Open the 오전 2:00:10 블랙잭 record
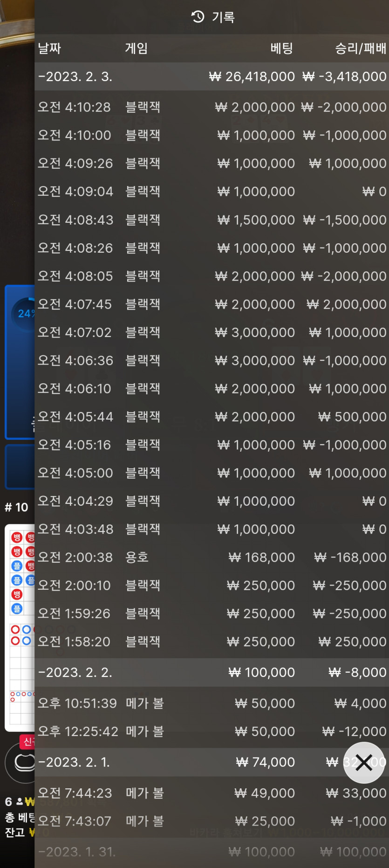The height and width of the screenshot is (868, 389). tap(212, 586)
